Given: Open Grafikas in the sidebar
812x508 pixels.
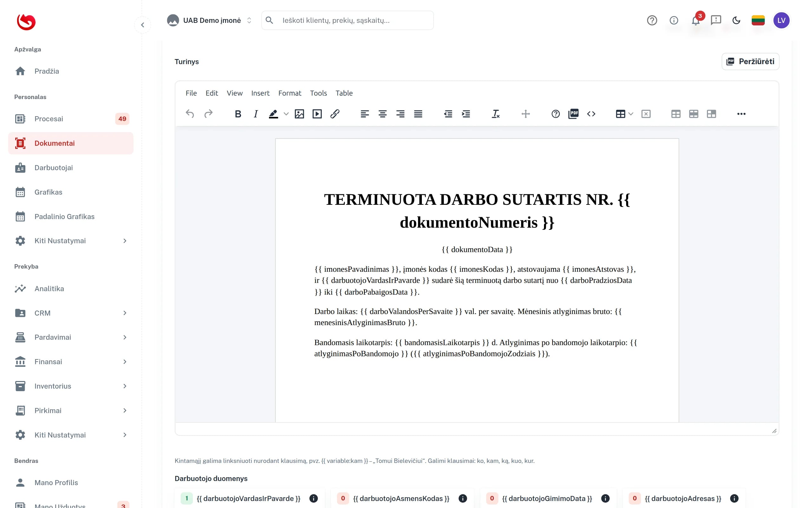Looking at the screenshot, I should pos(71,192).
